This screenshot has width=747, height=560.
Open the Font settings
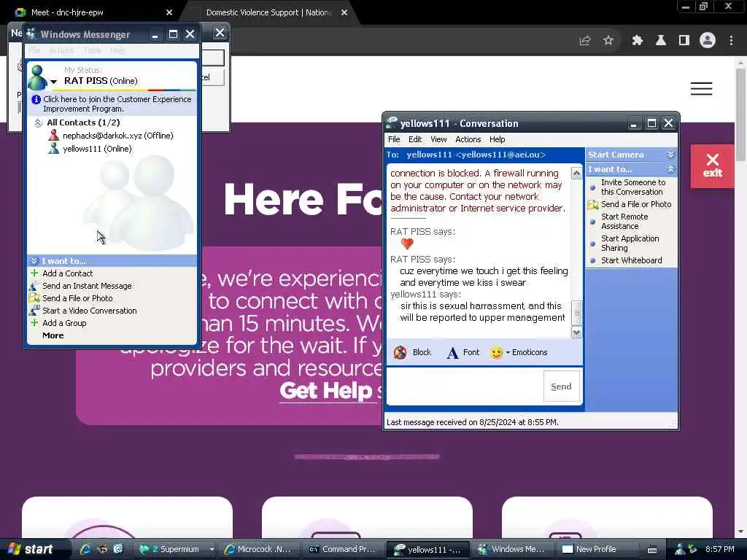pyautogui.click(x=463, y=352)
